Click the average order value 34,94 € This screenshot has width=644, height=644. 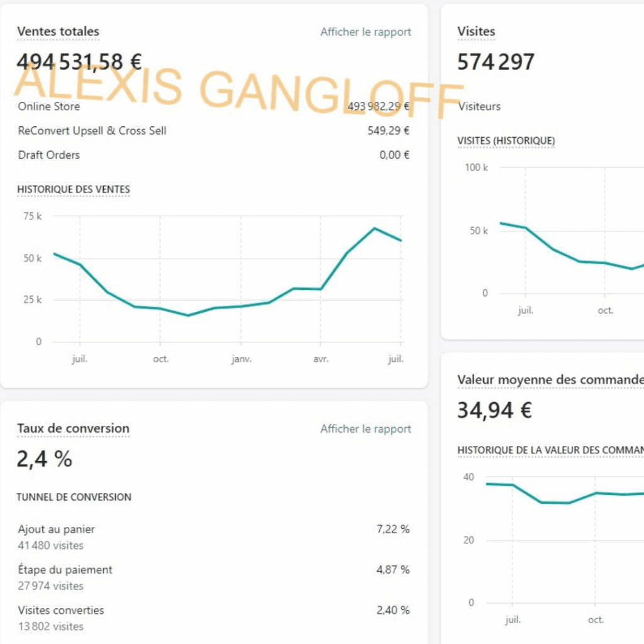[494, 410]
